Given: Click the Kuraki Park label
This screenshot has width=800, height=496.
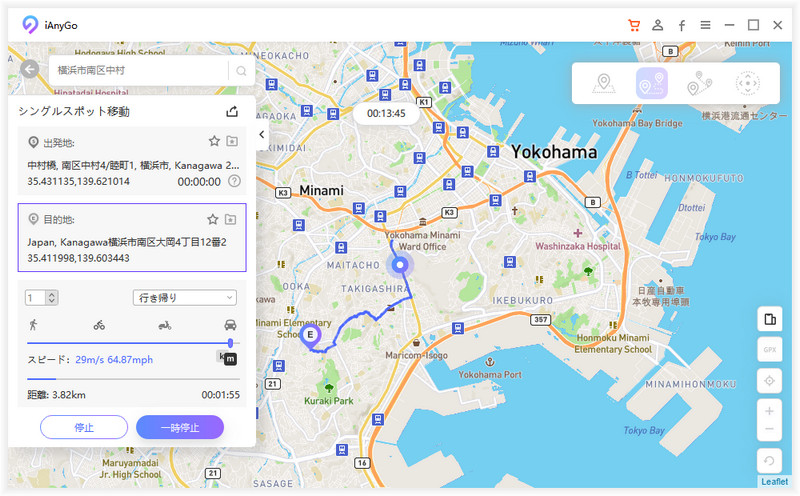Looking at the screenshot, I should pos(329,401).
